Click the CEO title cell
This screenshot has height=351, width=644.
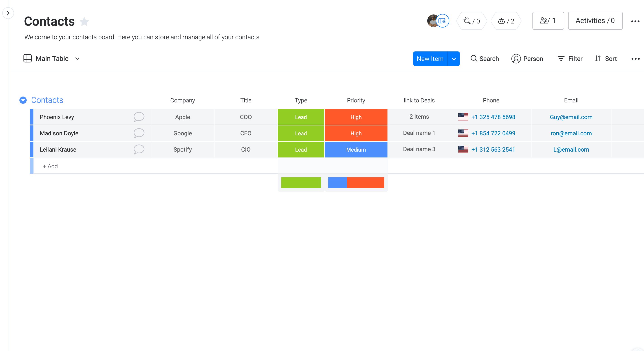coord(246,133)
